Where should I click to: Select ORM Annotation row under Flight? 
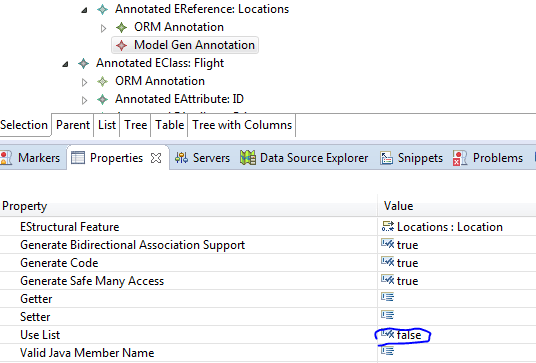tap(160, 81)
